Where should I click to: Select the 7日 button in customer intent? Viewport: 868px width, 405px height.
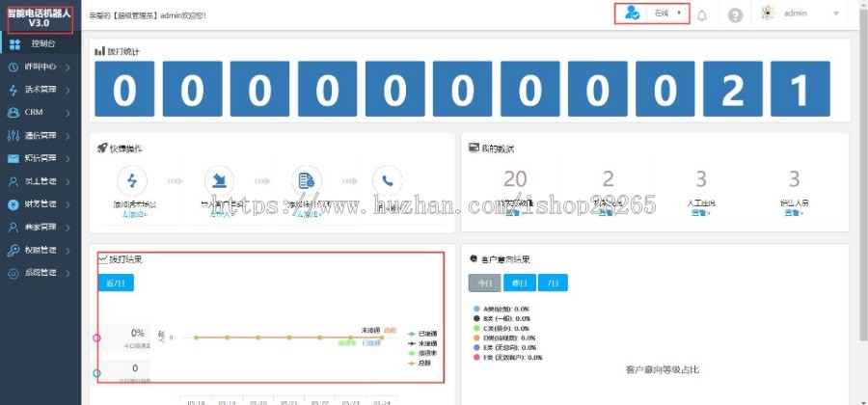point(553,283)
